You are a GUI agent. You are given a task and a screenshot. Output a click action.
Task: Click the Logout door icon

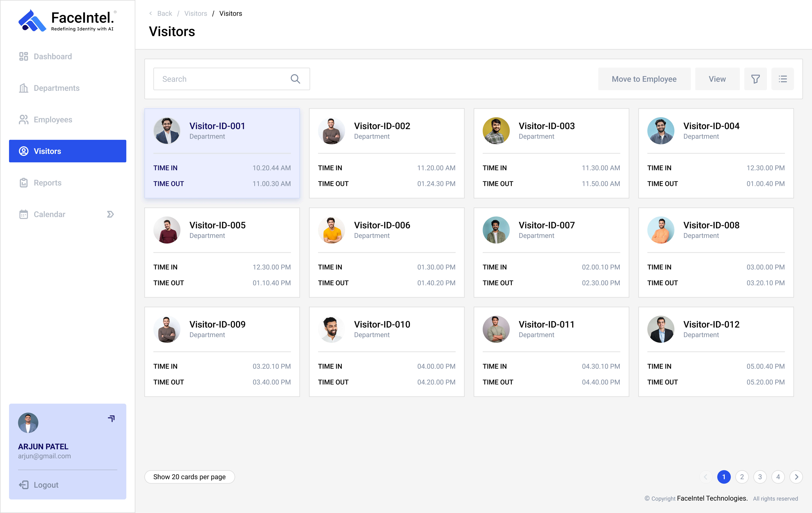click(x=23, y=485)
